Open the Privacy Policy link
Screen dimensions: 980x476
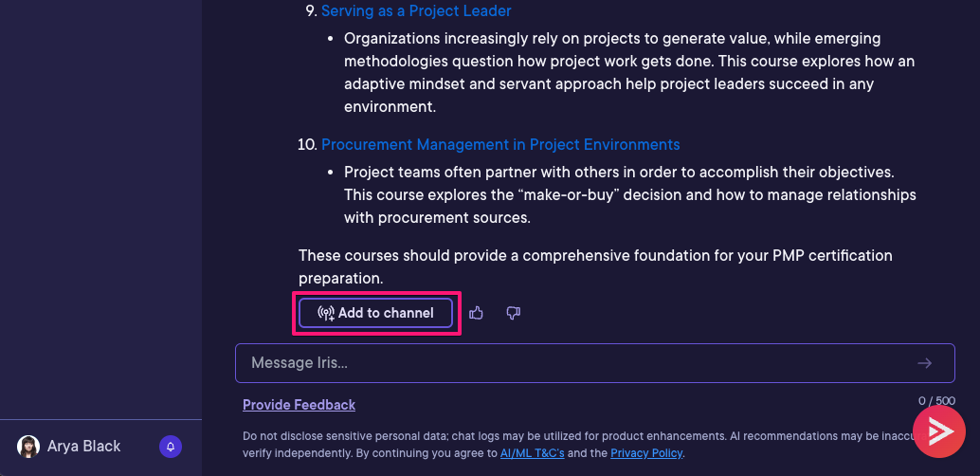(x=646, y=453)
